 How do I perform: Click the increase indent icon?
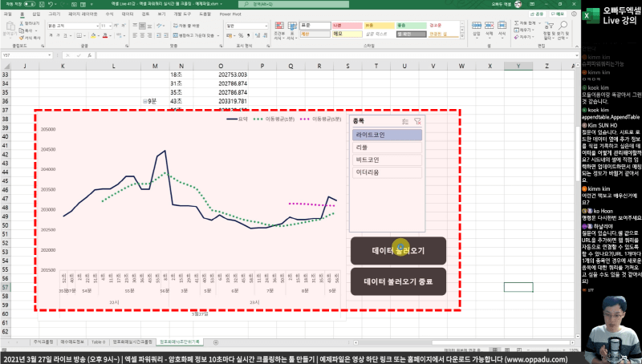tap(166, 35)
